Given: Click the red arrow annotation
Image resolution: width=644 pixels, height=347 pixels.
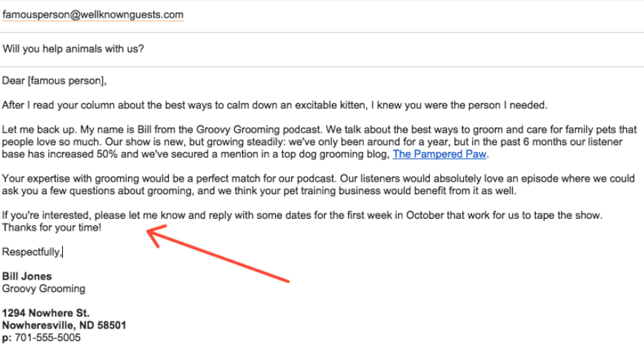Looking at the screenshot, I should (x=218, y=254).
